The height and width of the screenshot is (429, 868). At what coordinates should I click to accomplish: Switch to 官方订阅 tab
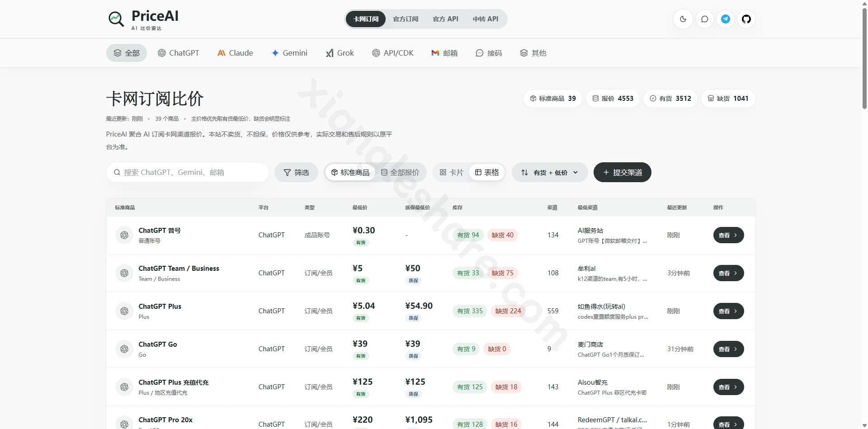tap(406, 19)
